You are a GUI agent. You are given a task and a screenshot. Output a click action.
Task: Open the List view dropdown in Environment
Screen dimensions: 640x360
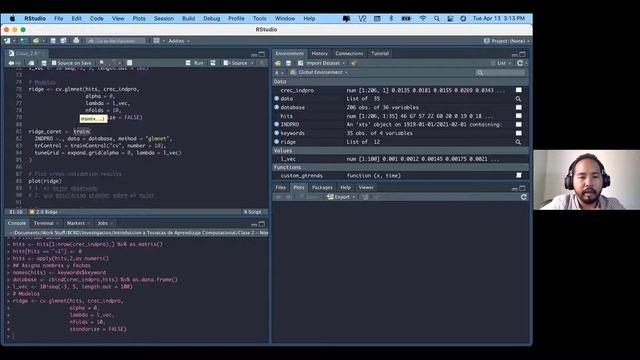501,63
